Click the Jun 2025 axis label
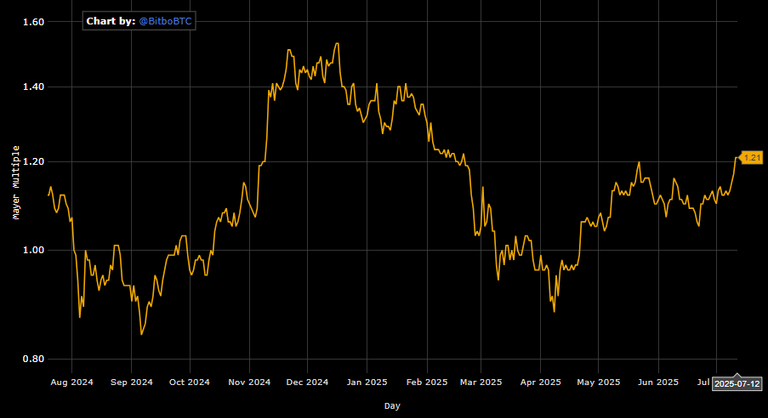 click(x=658, y=382)
